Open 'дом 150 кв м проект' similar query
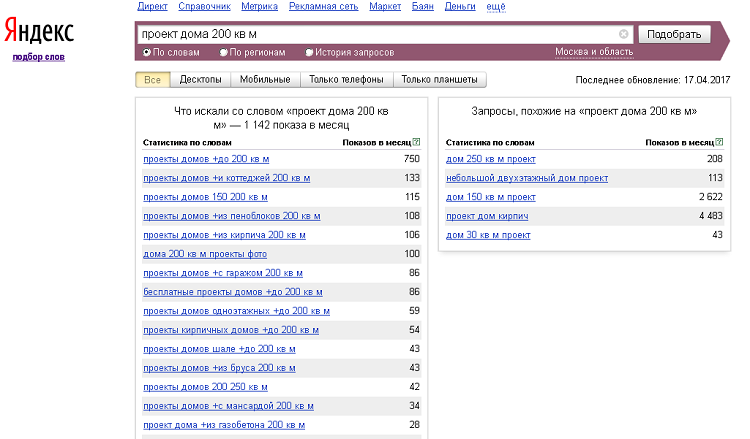The width and height of the screenshot is (750, 439). point(491,197)
